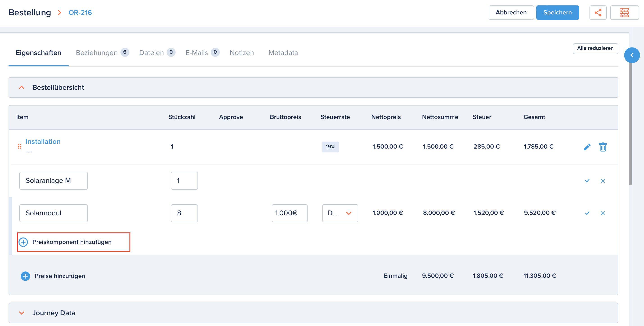644x326 pixels.
Task: Open the Installation item link
Action: 43,141
